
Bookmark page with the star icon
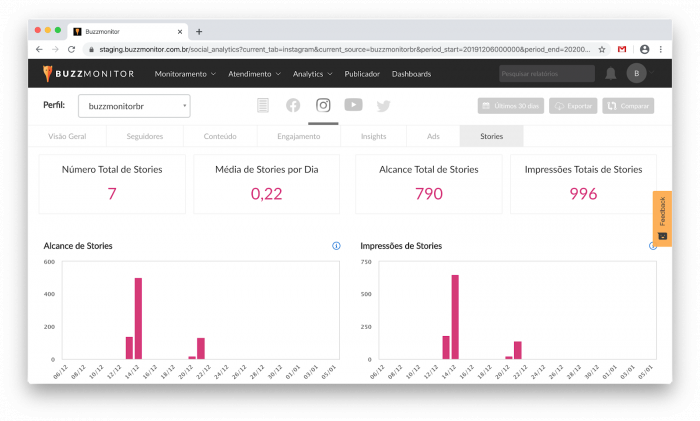tap(602, 50)
